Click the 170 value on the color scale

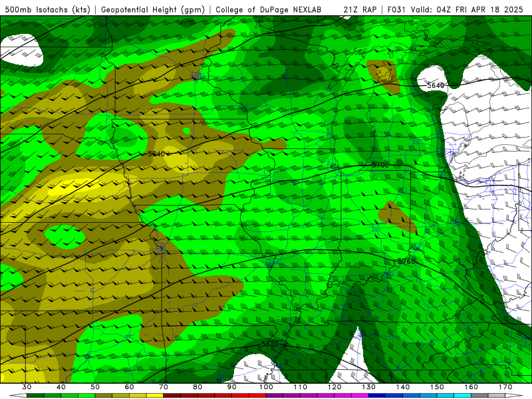[505, 387]
